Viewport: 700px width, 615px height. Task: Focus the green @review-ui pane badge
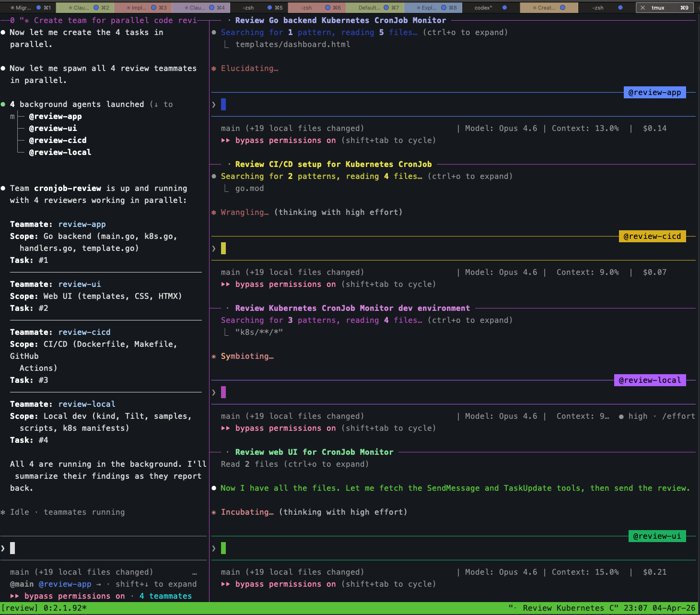(x=657, y=536)
